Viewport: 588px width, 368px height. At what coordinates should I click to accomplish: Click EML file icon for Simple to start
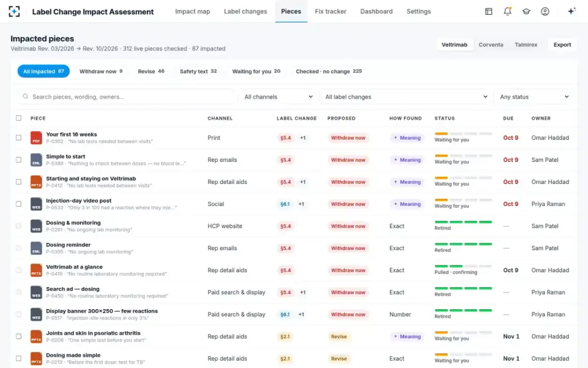(36, 160)
